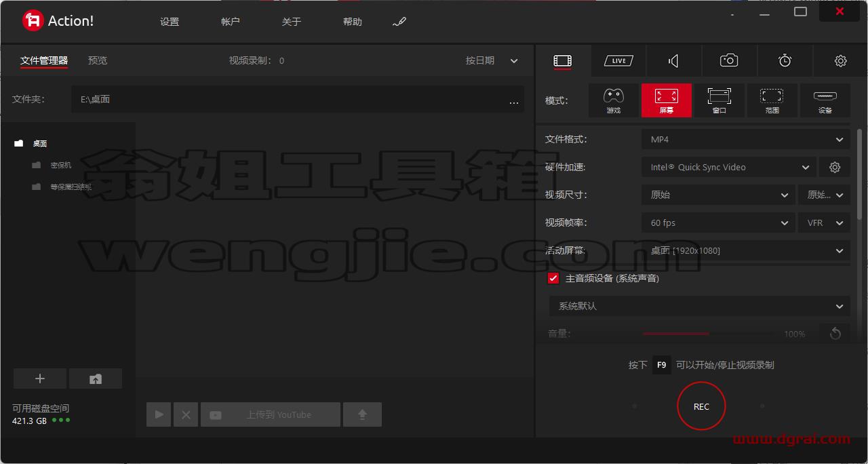The height and width of the screenshot is (464, 868).
Task: Select 窗口 window recording mode
Action: click(719, 100)
